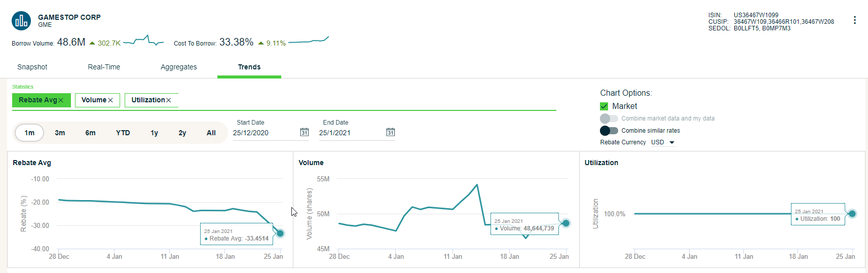Image resolution: width=868 pixels, height=273 pixels.
Task: Remove the Volume statistic chip
Action: point(110,100)
